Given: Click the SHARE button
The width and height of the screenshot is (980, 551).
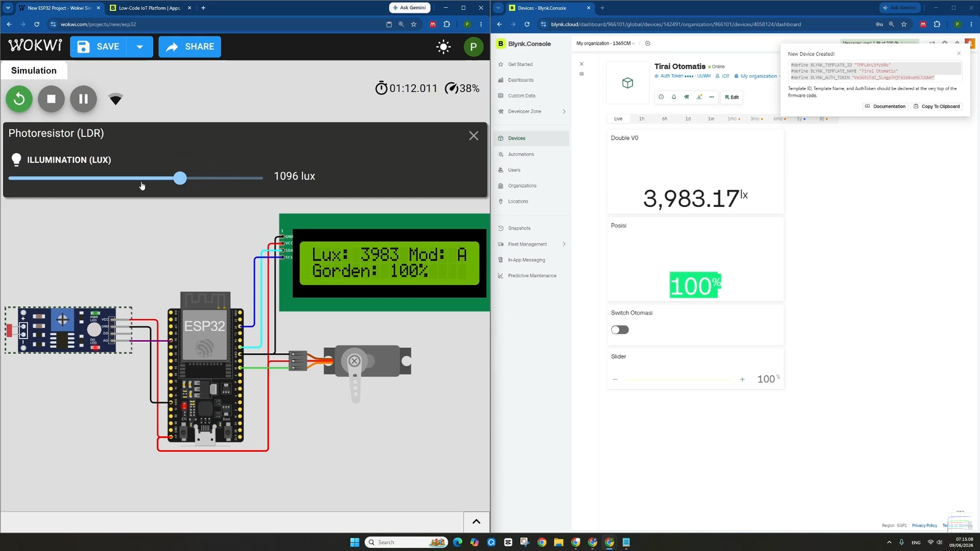Looking at the screenshot, I should [190, 47].
